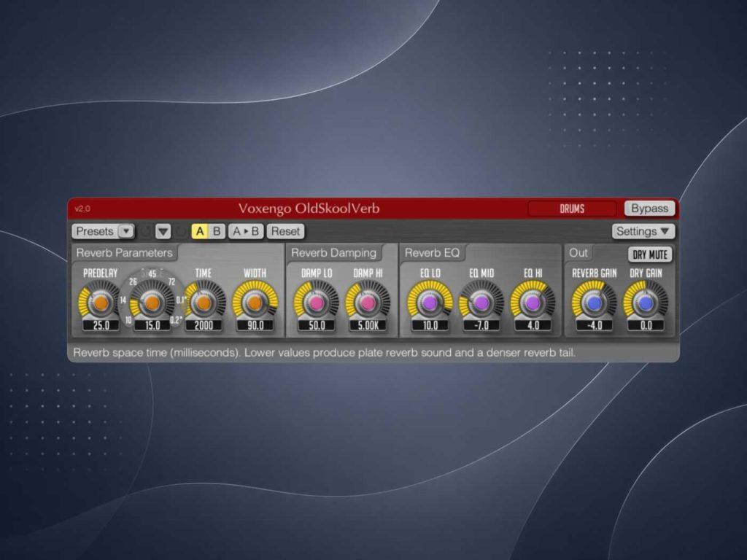The image size is (747, 560).
Task: Click the Time value field 2000
Action: 204,326
